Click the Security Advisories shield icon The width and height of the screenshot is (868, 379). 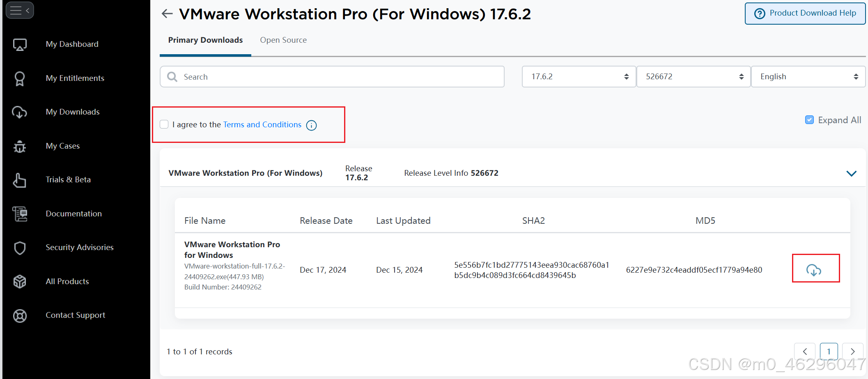coord(20,248)
